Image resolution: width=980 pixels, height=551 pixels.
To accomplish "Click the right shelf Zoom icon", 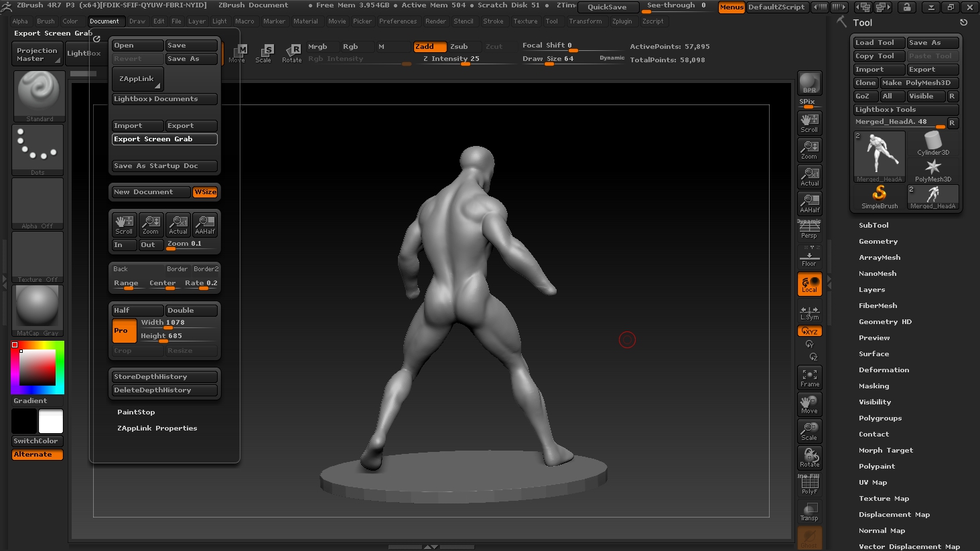I will 809,150.
